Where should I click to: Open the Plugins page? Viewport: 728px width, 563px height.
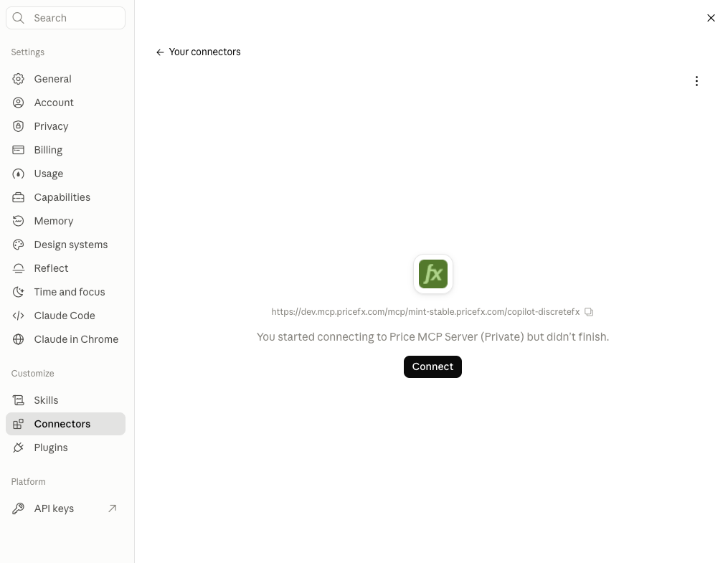click(x=65, y=448)
